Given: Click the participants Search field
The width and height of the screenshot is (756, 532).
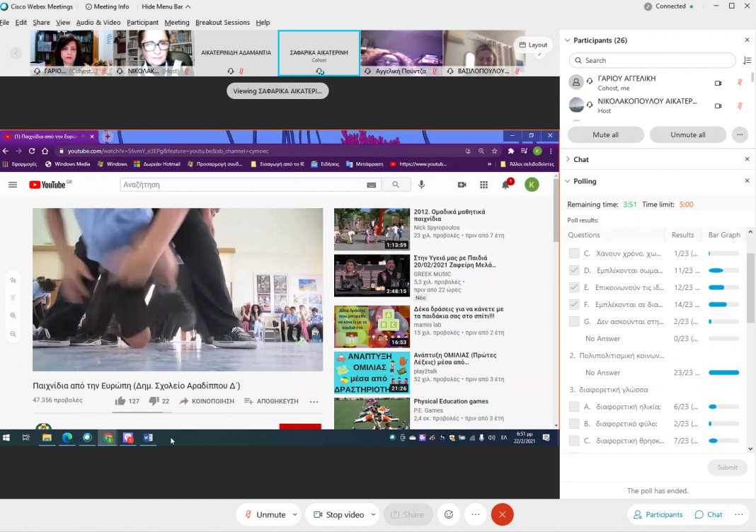Looking at the screenshot, I should 651,61.
